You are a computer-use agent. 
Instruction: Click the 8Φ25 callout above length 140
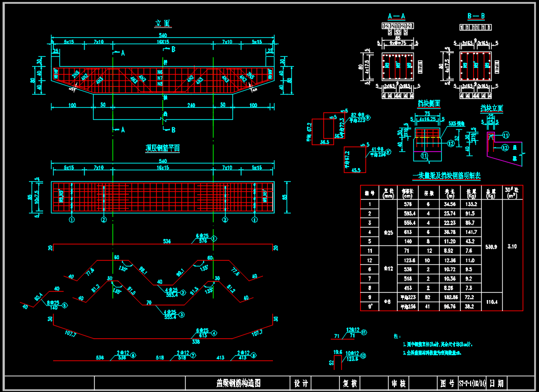click(x=53, y=303)
